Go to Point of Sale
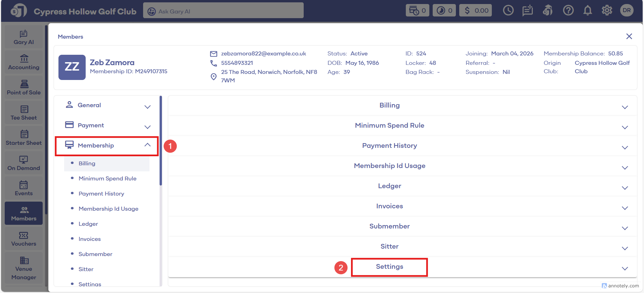 24,88
